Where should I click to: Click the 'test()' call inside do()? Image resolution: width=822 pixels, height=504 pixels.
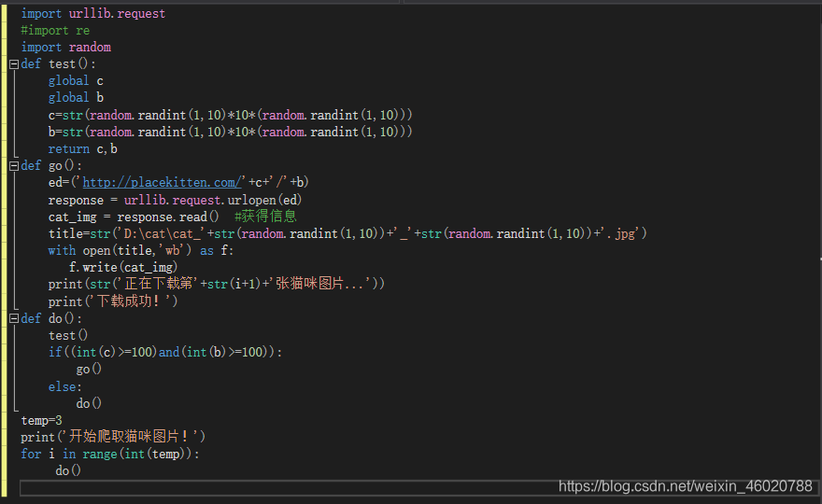pyautogui.click(x=68, y=335)
